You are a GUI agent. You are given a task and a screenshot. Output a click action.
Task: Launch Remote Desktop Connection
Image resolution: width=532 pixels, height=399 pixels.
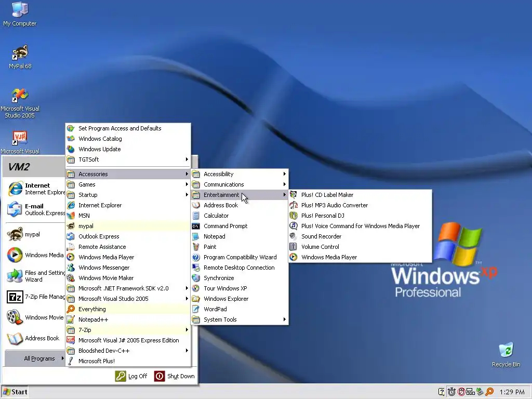coord(240,268)
